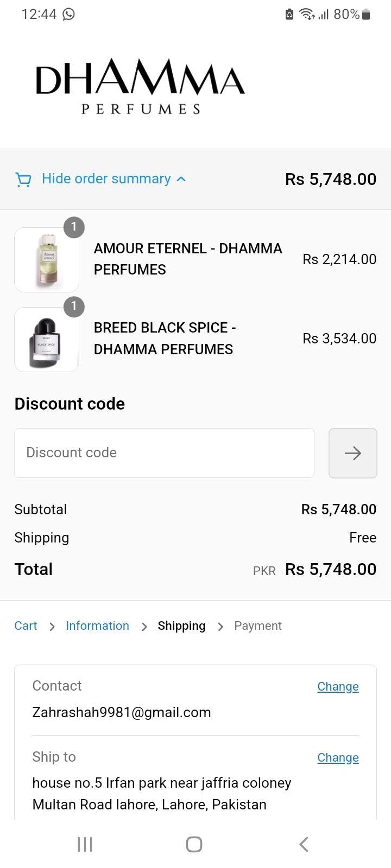Select the Shipping breadcrumb step
Image resolution: width=391 pixels, height=868 pixels.
(181, 626)
